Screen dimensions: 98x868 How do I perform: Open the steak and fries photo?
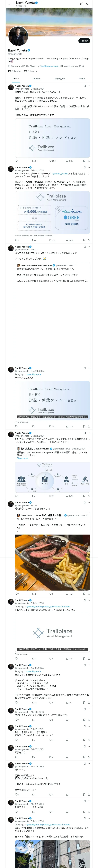52,562
